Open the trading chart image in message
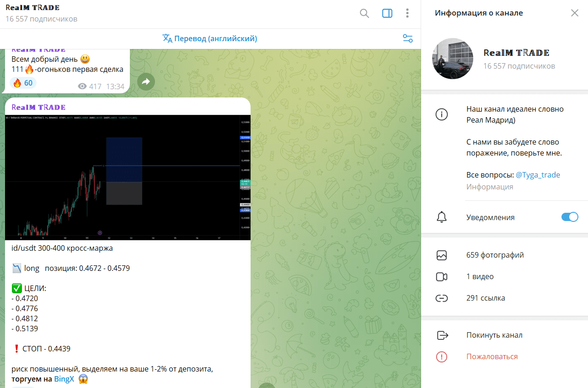 pos(128,178)
